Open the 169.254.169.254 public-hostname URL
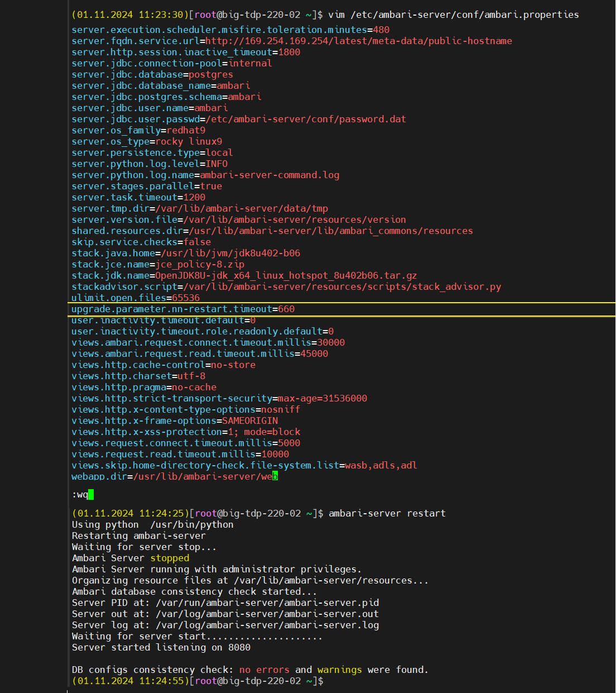 tap(358, 41)
